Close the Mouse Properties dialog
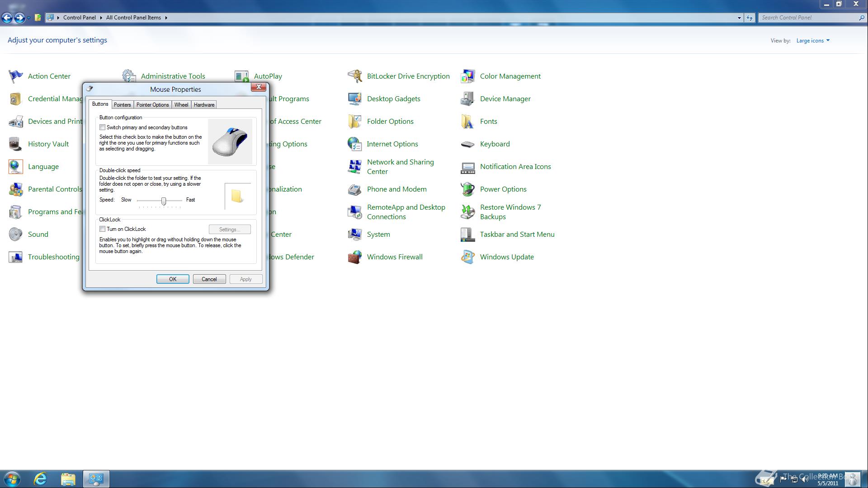 [x=259, y=87]
